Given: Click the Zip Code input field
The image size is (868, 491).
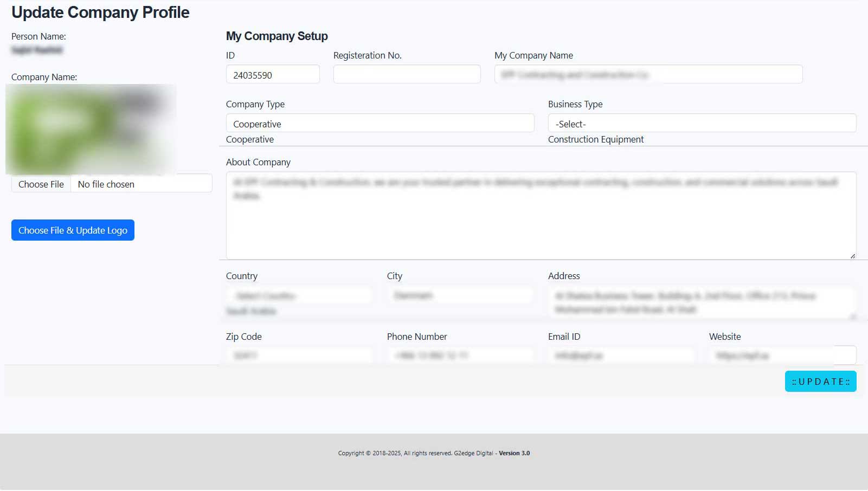Looking at the screenshot, I should pos(299,356).
